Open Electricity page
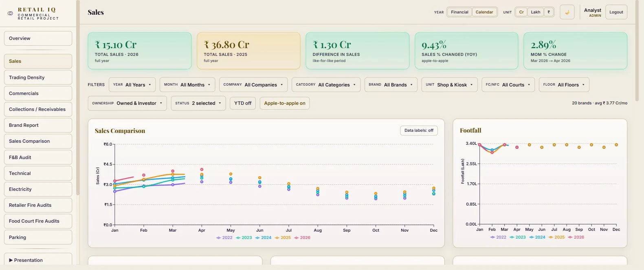 click(x=38, y=189)
